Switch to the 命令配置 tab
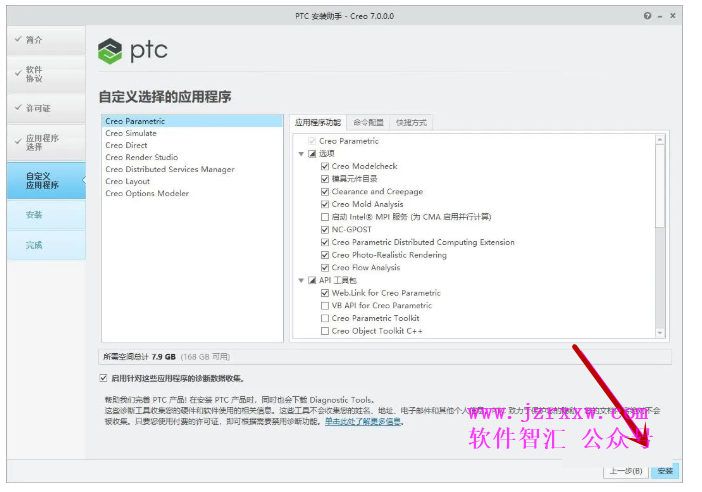The height and width of the screenshot is (492, 702). 368,122
